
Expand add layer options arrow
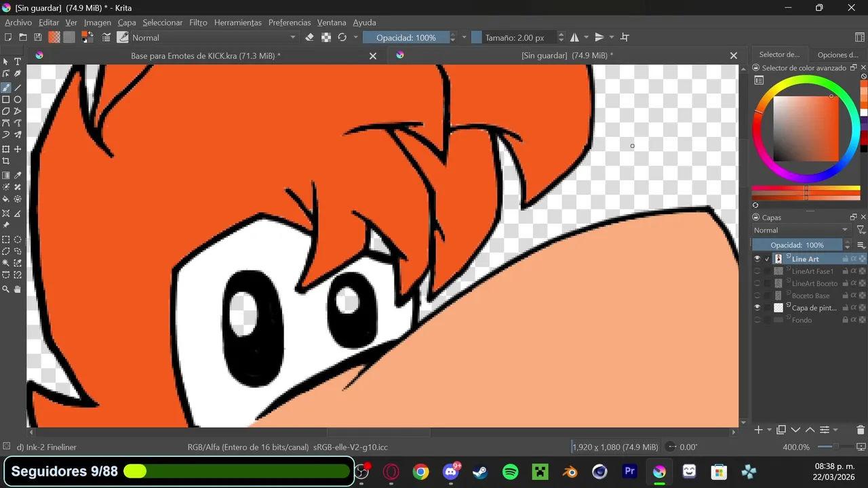point(769,430)
